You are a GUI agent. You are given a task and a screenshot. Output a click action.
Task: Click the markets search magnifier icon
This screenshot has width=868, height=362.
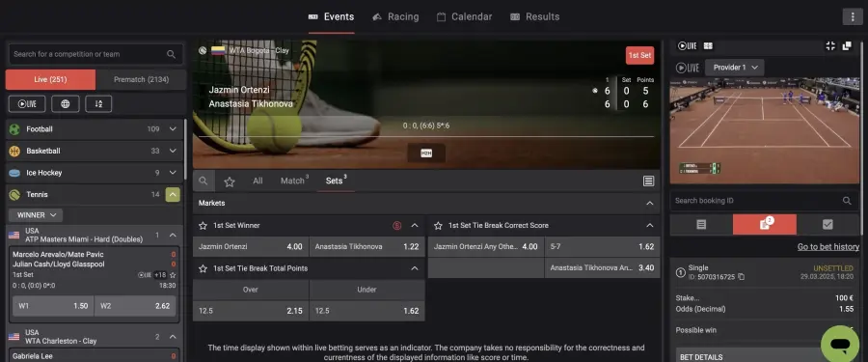(203, 181)
